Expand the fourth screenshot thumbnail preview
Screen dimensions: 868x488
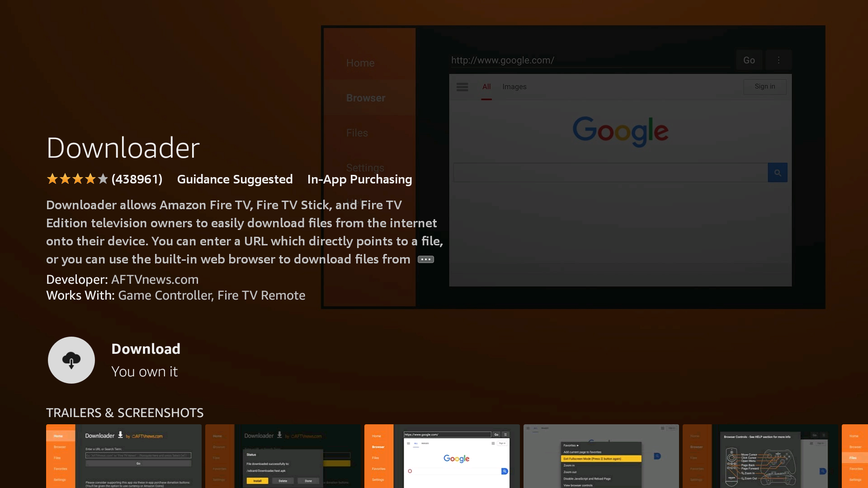(x=600, y=456)
